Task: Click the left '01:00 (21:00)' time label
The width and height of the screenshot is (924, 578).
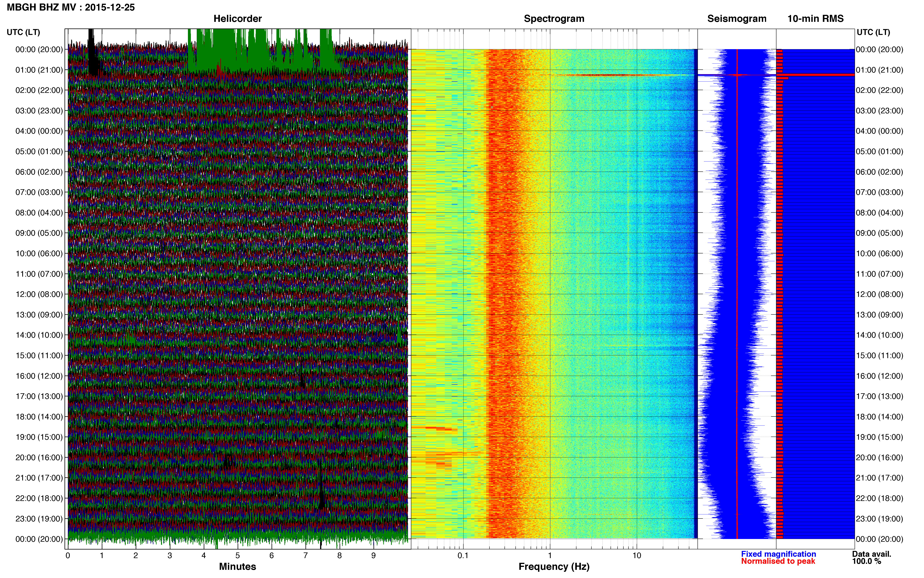Action: click(x=39, y=70)
